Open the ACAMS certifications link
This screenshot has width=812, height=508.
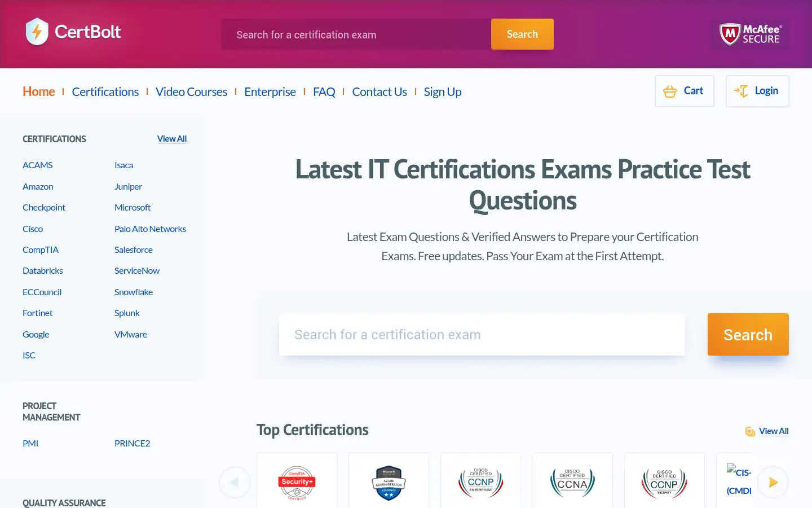[x=38, y=165]
